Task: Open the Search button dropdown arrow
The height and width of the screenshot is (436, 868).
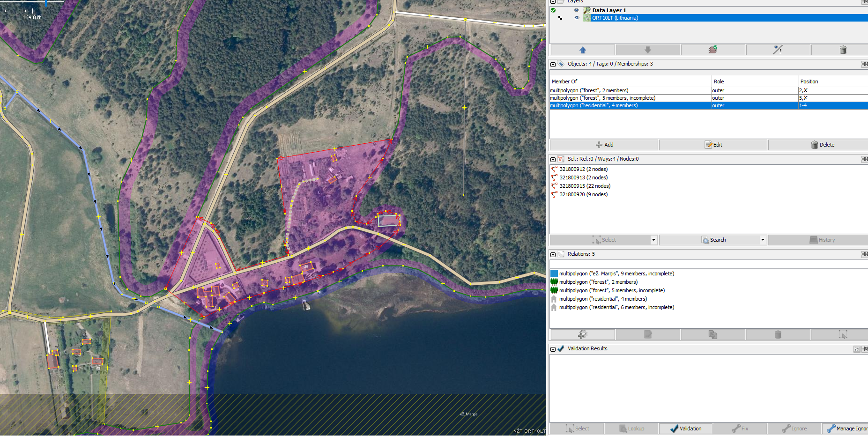Action: click(763, 240)
